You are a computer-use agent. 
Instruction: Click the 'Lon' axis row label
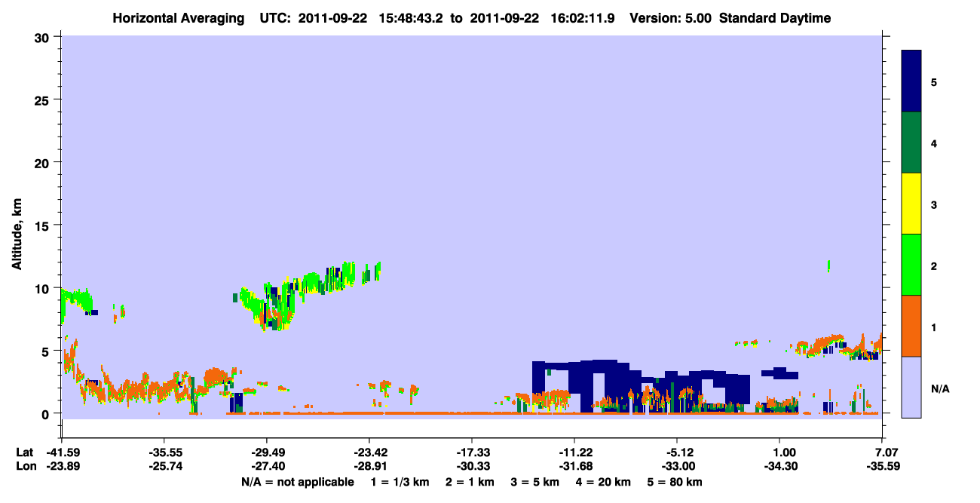coord(25,467)
